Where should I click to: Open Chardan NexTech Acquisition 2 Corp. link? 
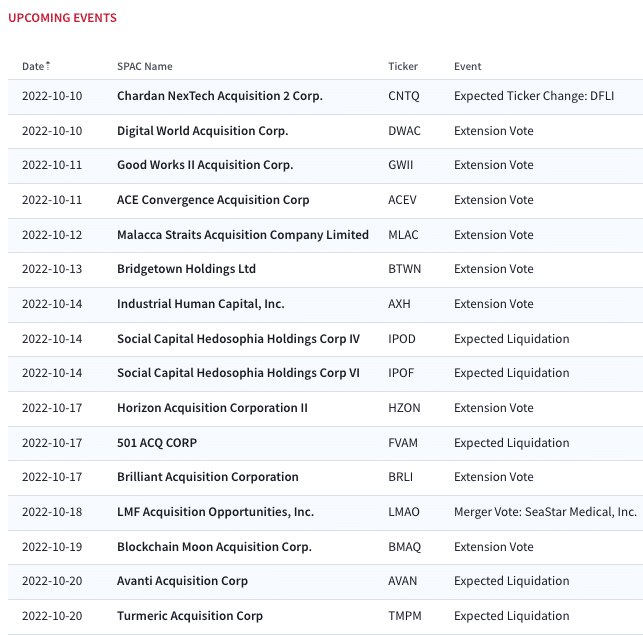[x=220, y=96]
